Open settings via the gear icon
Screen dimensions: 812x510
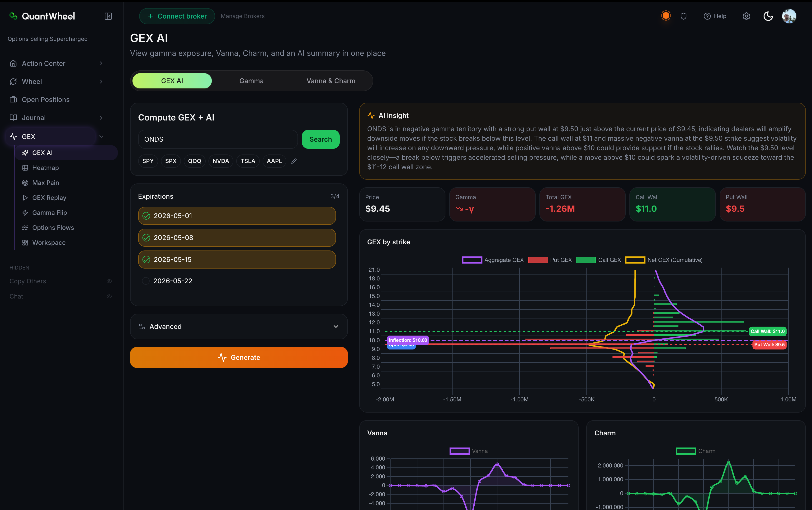[746, 16]
